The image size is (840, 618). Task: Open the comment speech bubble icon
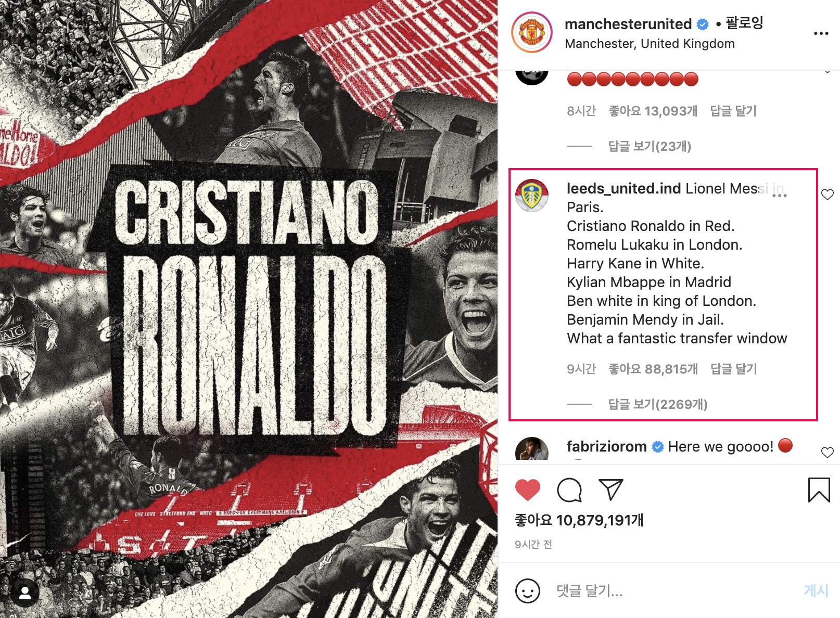click(x=569, y=490)
